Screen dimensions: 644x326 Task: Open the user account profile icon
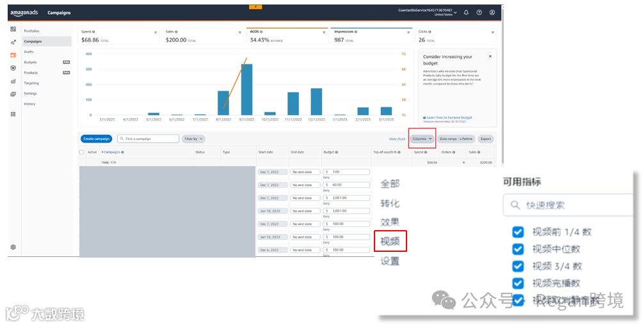coord(492,13)
